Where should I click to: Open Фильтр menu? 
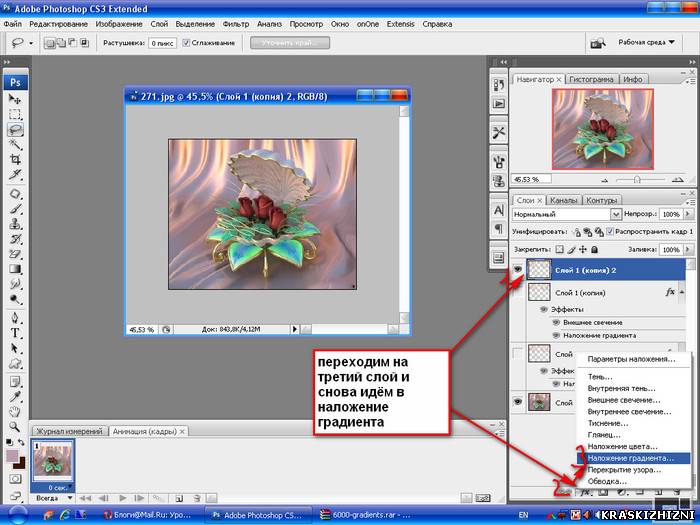coord(235,24)
